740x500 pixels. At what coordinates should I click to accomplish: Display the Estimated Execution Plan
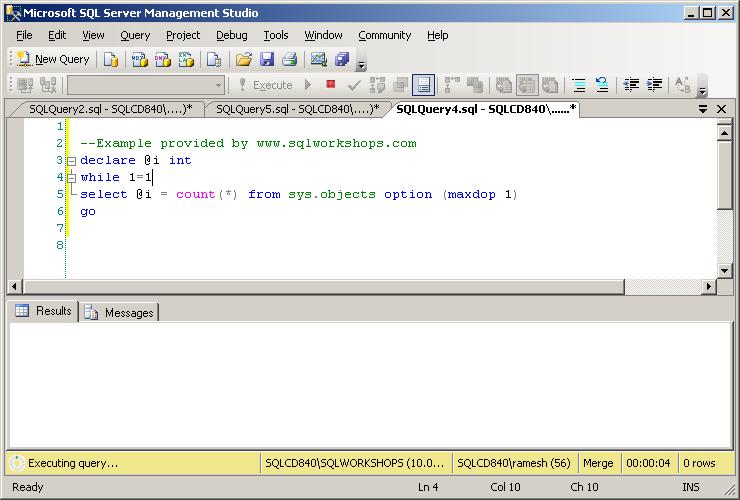click(377, 85)
